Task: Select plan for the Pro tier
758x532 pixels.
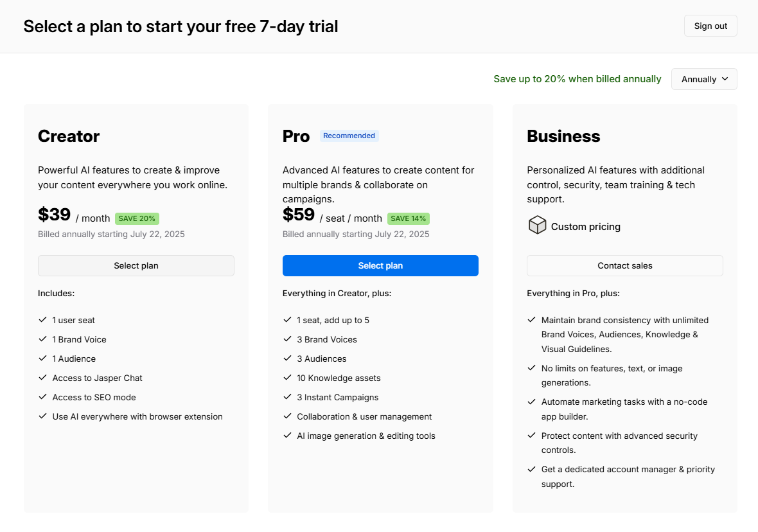Action: [x=380, y=266]
